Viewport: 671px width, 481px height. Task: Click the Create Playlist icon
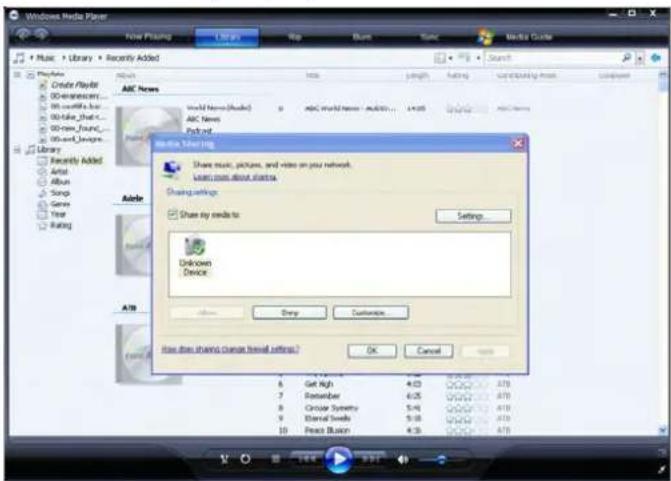point(43,85)
